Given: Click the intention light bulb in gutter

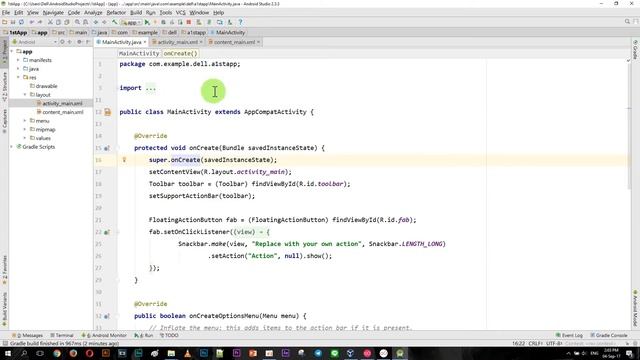Looking at the screenshot, I should point(124,160).
